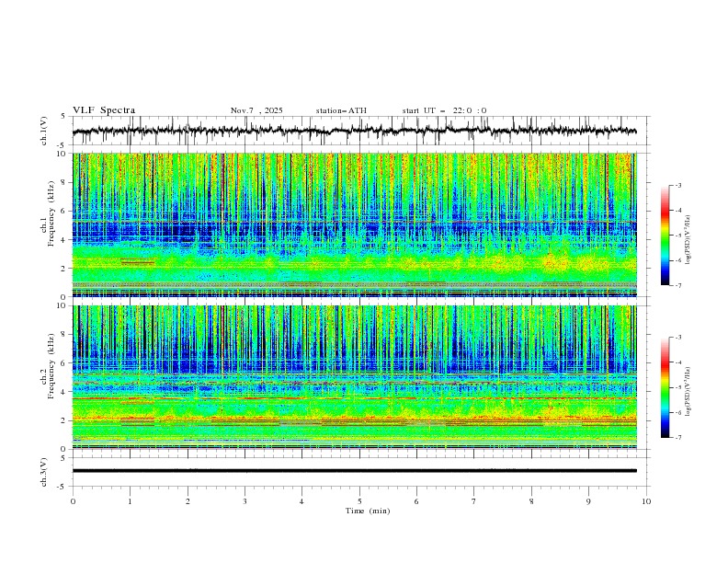
Task: Click the ch.3 voltage waveform trace
Action: coord(354,471)
